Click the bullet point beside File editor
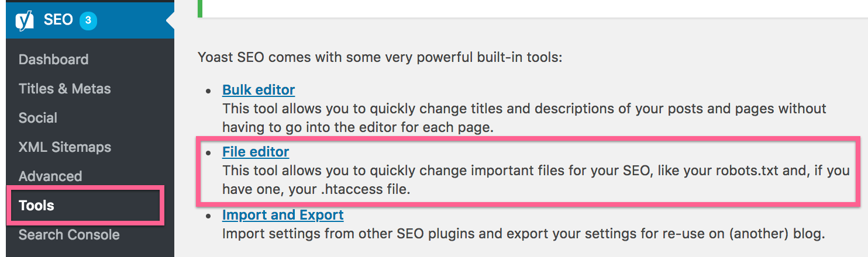The width and height of the screenshot is (868, 257). [208, 153]
